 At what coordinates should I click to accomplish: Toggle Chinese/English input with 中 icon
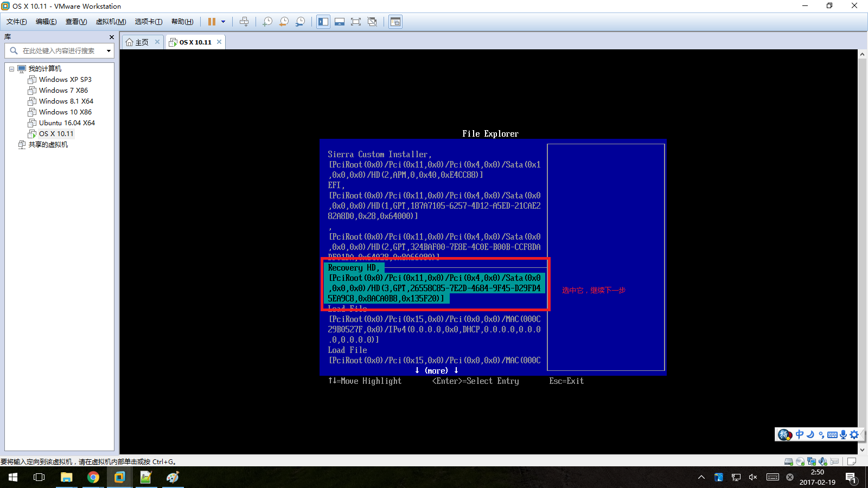click(799, 434)
